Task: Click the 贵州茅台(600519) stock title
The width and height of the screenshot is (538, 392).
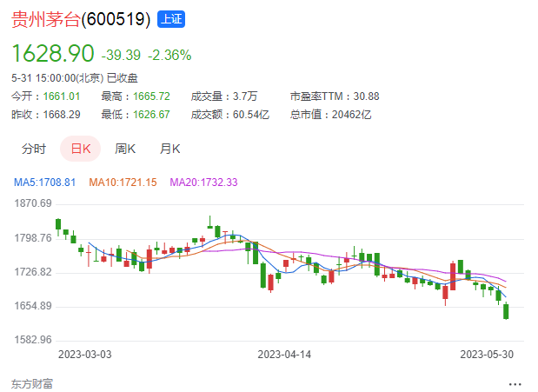Action: point(81,19)
